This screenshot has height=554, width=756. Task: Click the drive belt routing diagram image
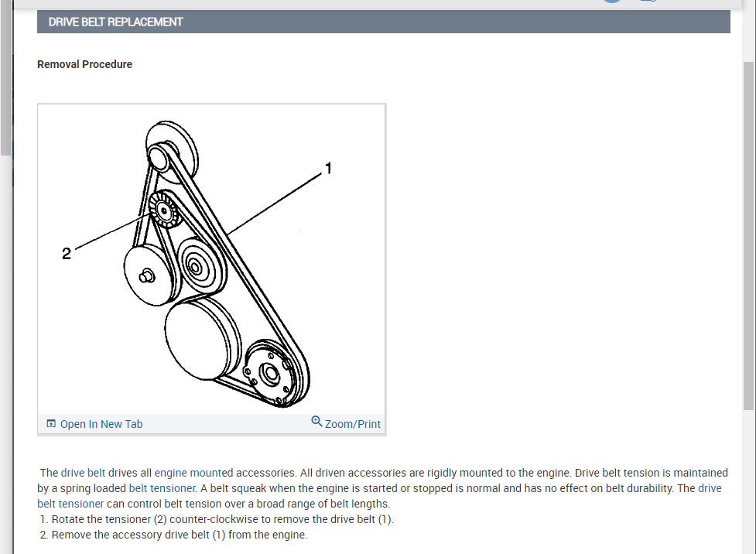pyautogui.click(x=211, y=259)
